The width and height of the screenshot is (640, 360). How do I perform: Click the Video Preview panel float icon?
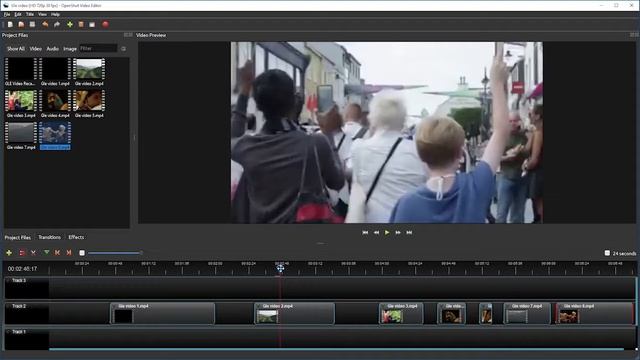point(632,35)
